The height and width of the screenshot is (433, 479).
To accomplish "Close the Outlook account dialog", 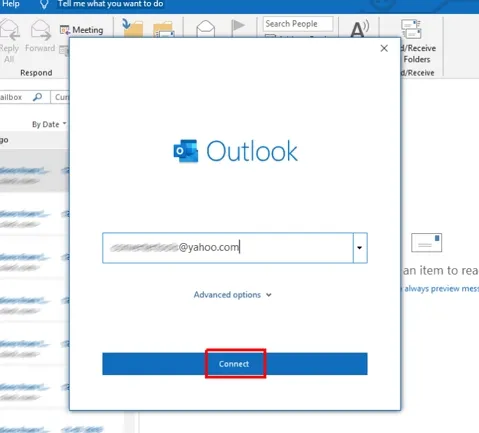I will [x=384, y=48].
